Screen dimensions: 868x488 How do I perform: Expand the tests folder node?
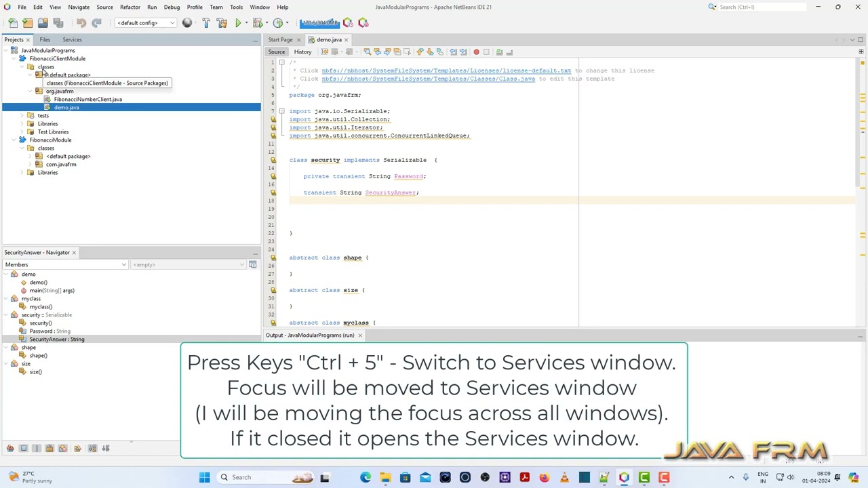pos(22,115)
